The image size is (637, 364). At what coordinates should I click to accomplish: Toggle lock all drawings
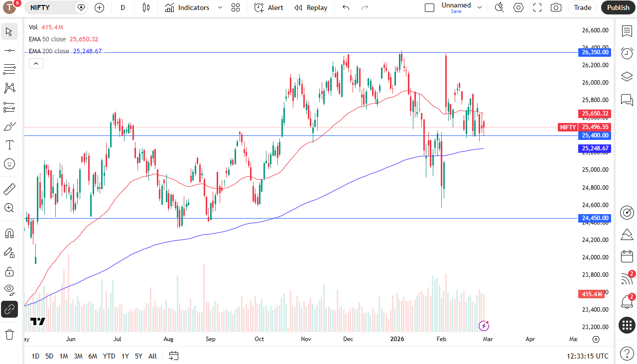(x=9, y=271)
